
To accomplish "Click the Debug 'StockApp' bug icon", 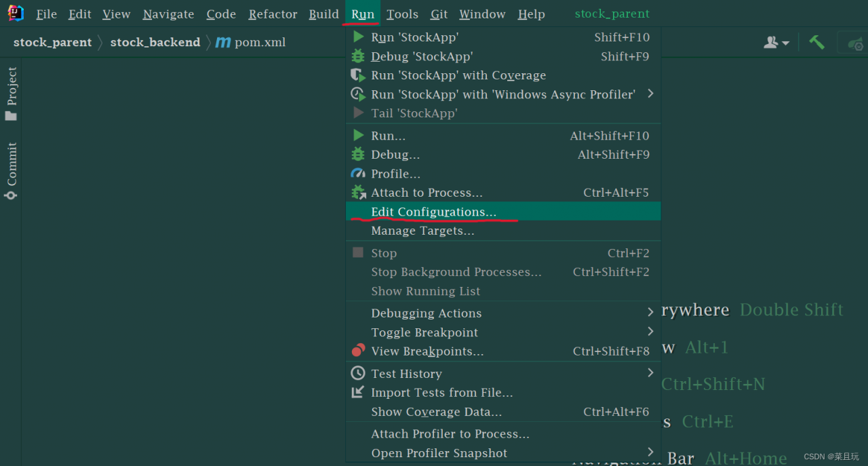I will pos(358,56).
